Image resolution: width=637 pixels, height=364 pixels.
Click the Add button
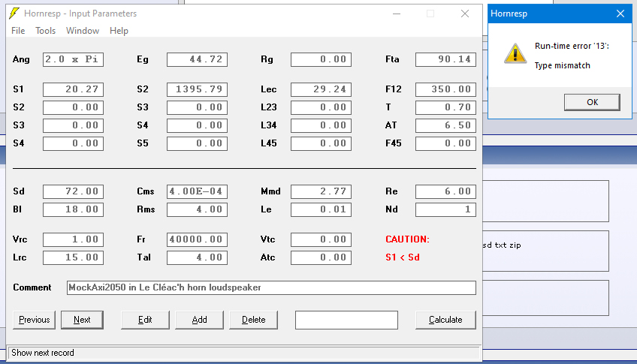(x=199, y=320)
